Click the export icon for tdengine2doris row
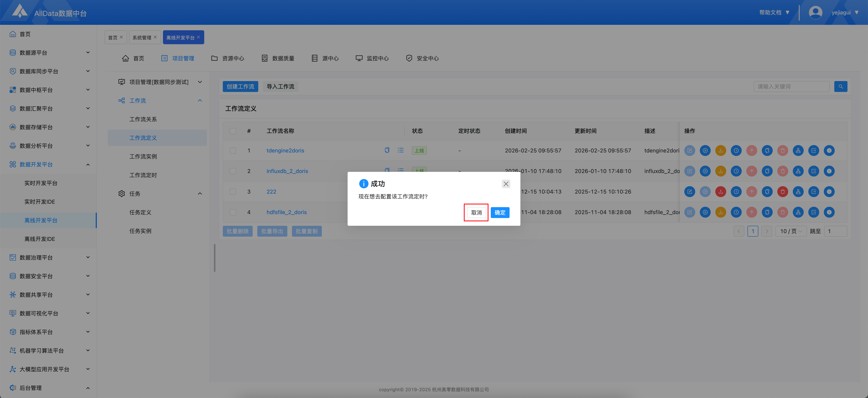Image resolution: width=868 pixels, height=398 pixels. (x=813, y=151)
